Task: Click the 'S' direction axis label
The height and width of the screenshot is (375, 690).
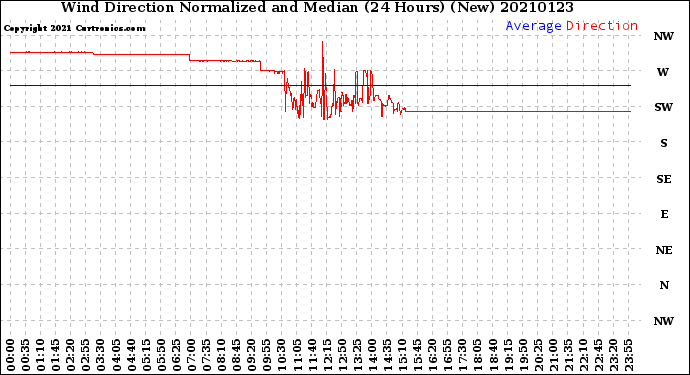Action: [664, 143]
